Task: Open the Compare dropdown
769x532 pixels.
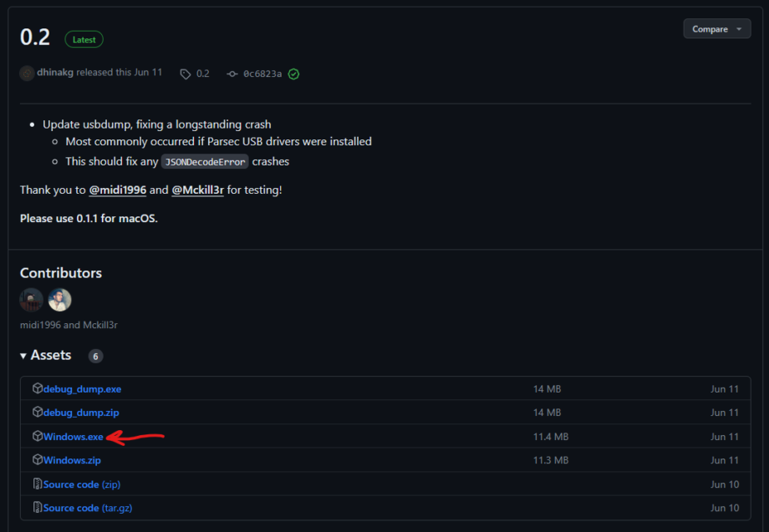Action: pyautogui.click(x=716, y=29)
